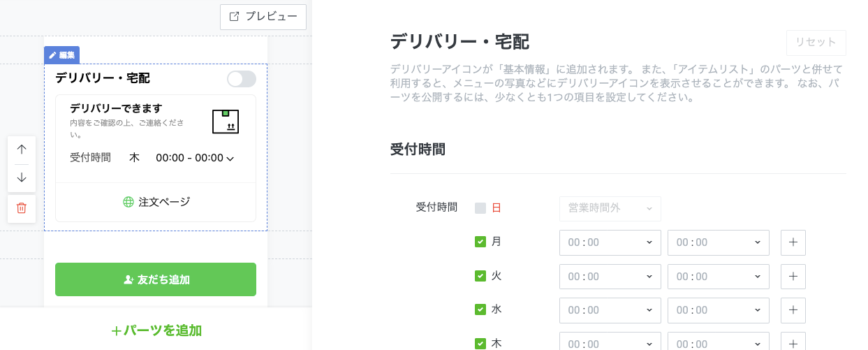The image size is (868, 350).
Task: Open the 月 row start time dropdown
Action: (610, 242)
